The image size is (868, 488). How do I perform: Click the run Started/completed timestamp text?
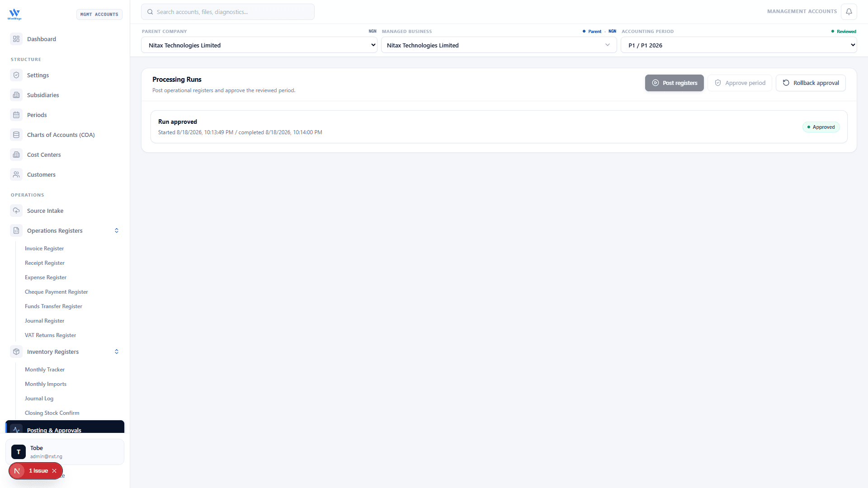pos(240,132)
